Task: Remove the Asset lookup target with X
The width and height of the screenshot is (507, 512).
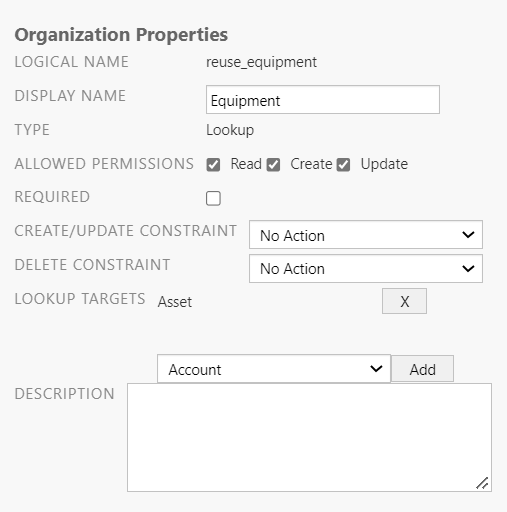Action: point(404,301)
